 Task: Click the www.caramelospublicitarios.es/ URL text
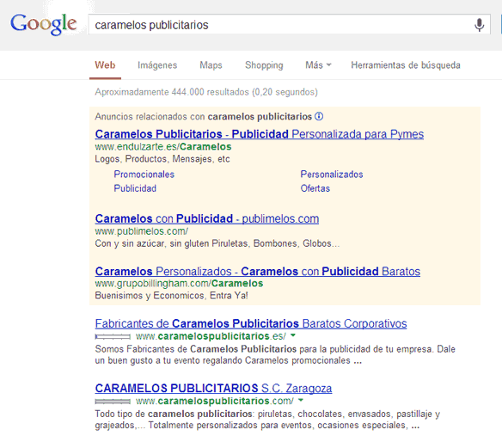click(x=211, y=336)
